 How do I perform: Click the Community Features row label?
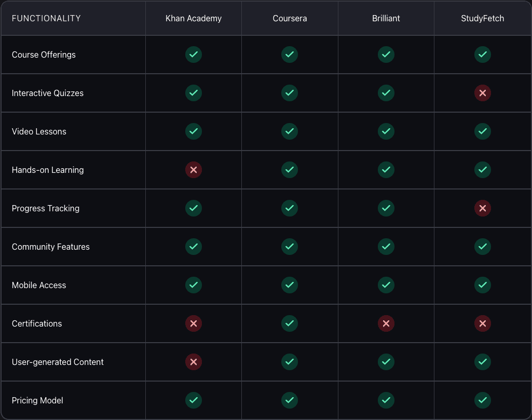point(50,247)
